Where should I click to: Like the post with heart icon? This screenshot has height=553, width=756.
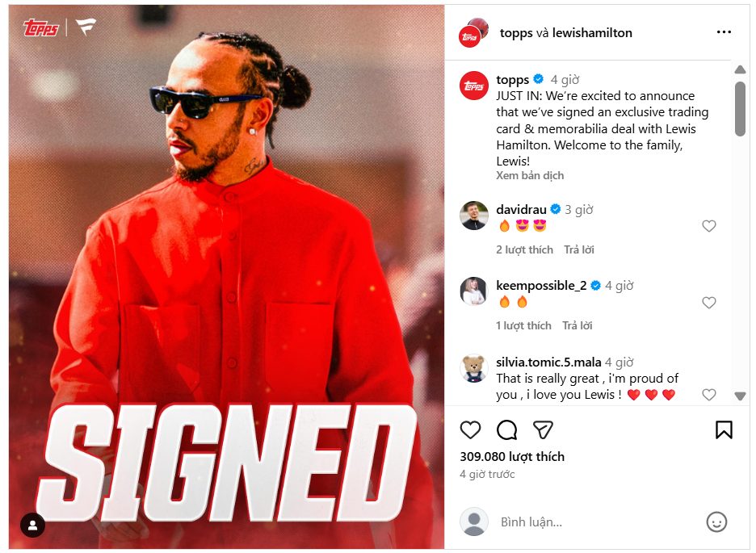pos(470,429)
